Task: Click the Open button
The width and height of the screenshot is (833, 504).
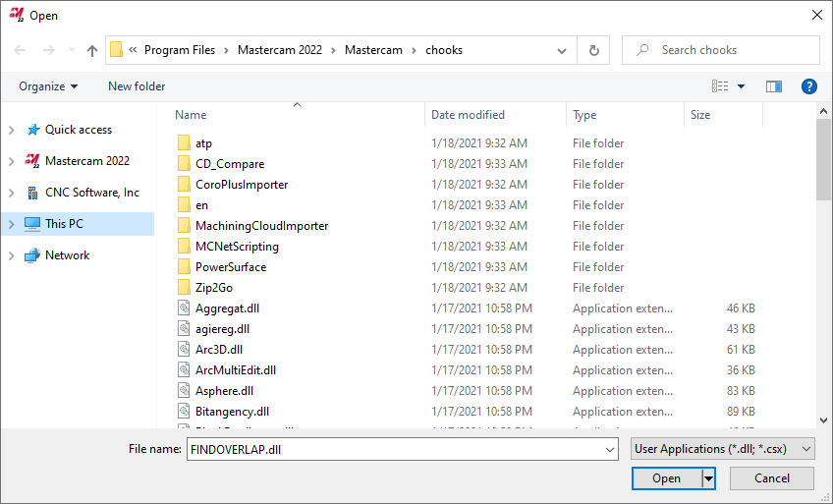Action: click(667, 478)
